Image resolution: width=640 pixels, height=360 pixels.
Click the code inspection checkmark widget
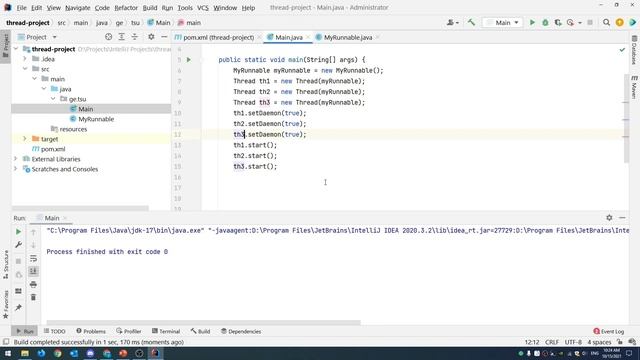coord(622,50)
